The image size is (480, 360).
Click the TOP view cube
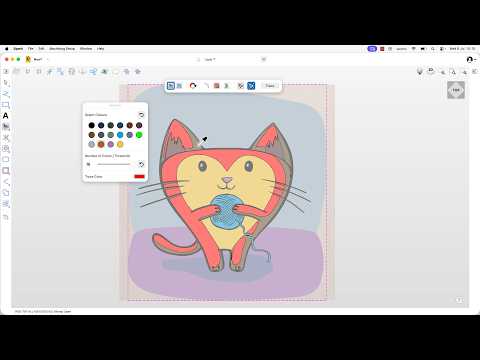(456, 90)
